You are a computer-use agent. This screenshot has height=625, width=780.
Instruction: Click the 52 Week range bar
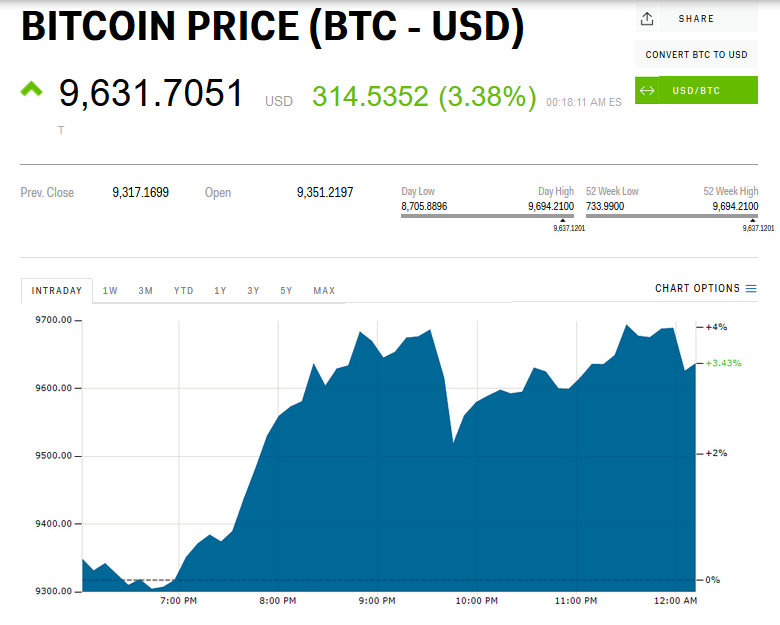pos(672,215)
